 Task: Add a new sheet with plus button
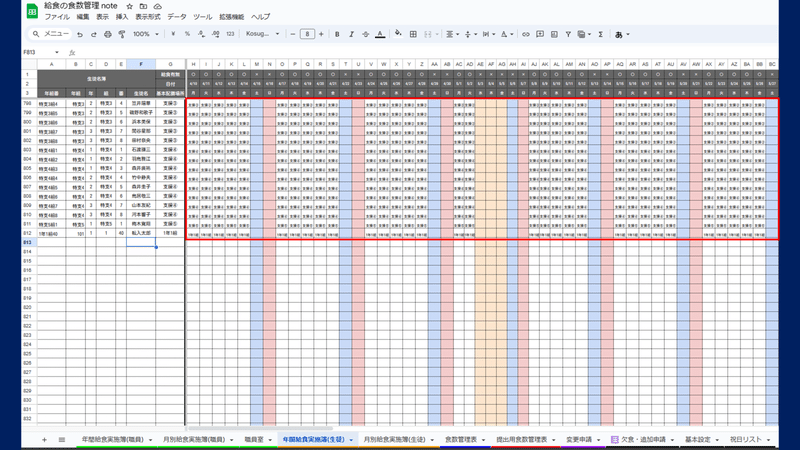click(x=44, y=439)
